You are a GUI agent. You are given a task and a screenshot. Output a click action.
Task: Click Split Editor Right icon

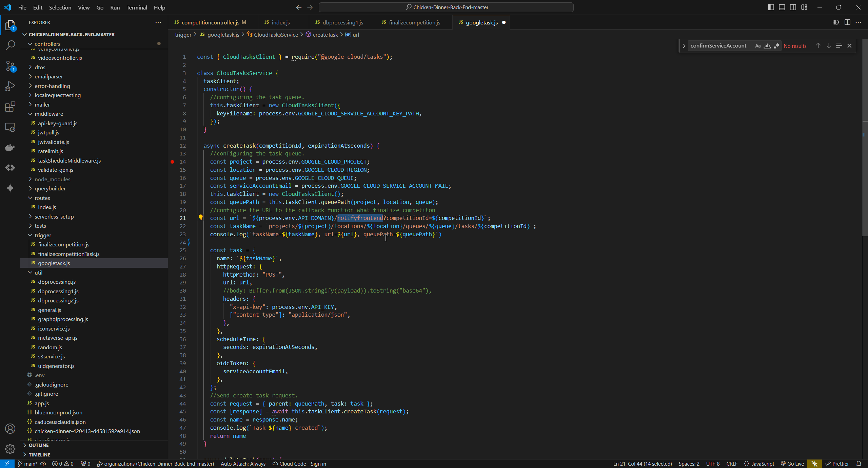(847, 22)
